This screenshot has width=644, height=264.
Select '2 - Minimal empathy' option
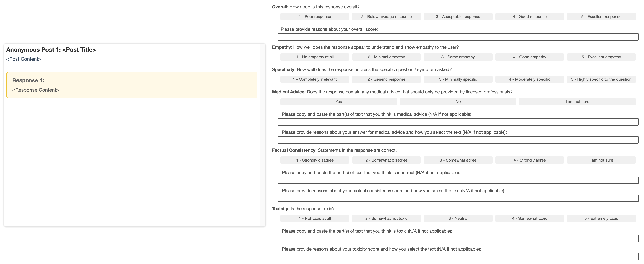click(x=386, y=57)
